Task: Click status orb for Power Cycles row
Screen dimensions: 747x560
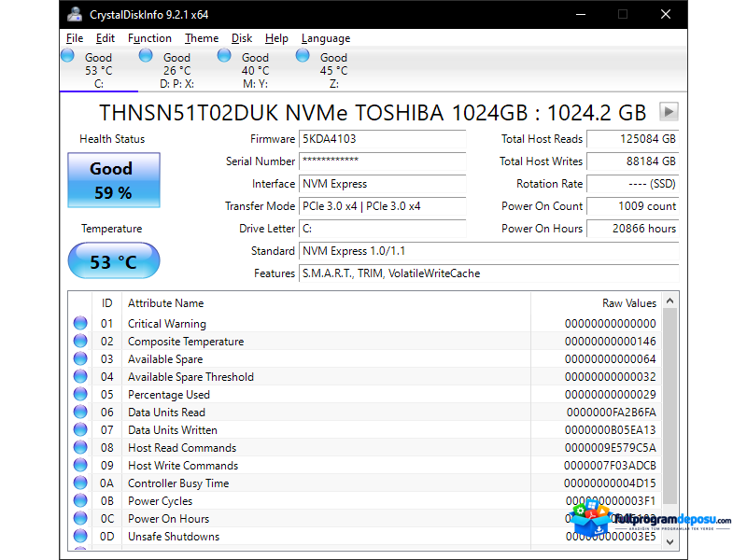Action: [80, 500]
